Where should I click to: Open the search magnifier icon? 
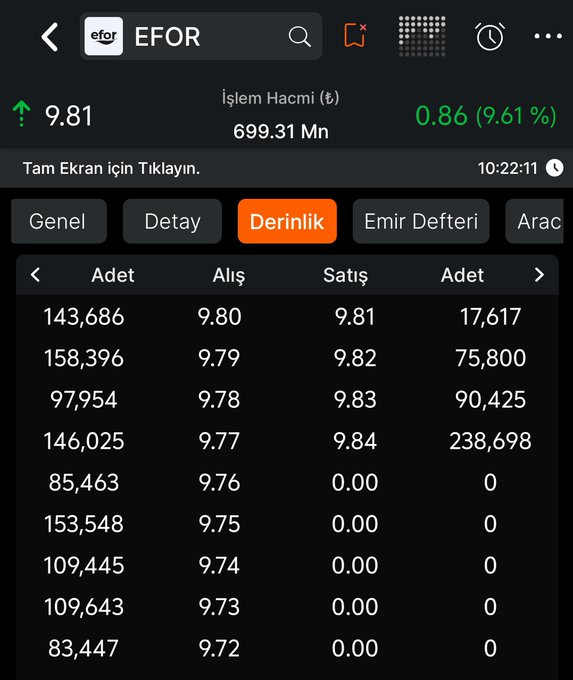click(x=299, y=36)
